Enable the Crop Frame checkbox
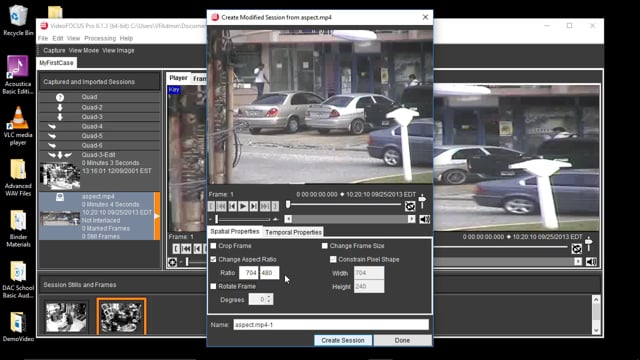Viewport: 640px width, 360px height. click(x=213, y=246)
